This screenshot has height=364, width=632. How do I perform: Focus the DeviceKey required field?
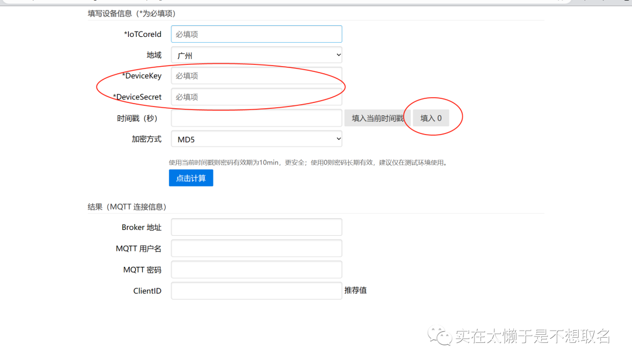256,75
